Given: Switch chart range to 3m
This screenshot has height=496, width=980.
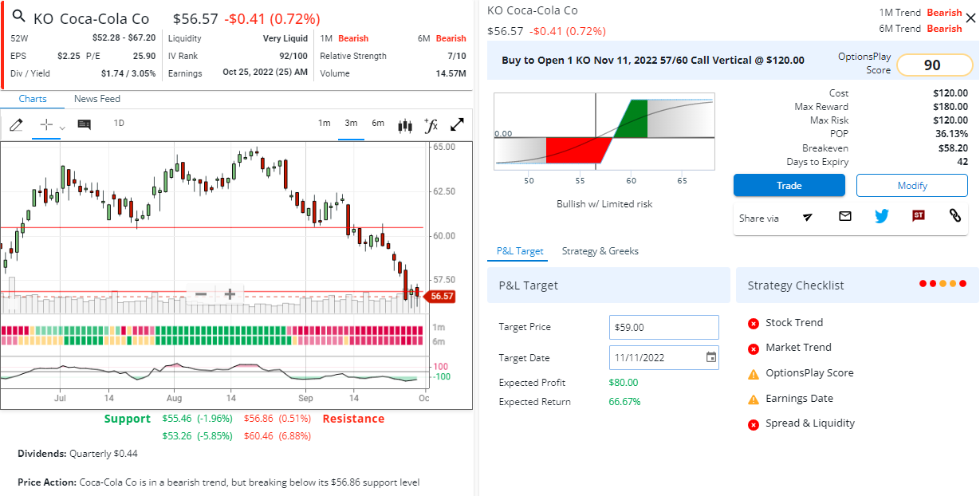Looking at the screenshot, I should [351, 123].
